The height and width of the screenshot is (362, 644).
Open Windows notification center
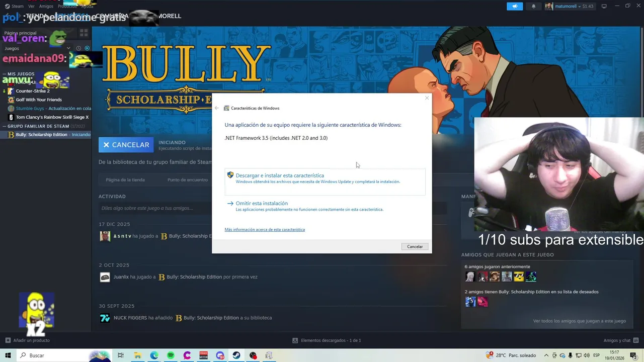[x=633, y=355]
